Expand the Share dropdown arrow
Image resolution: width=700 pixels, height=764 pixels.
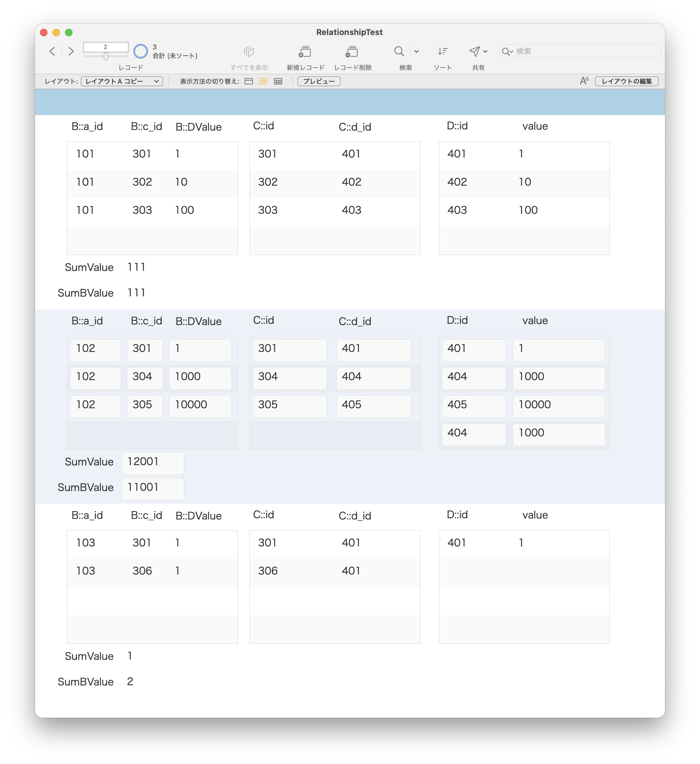pos(486,52)
